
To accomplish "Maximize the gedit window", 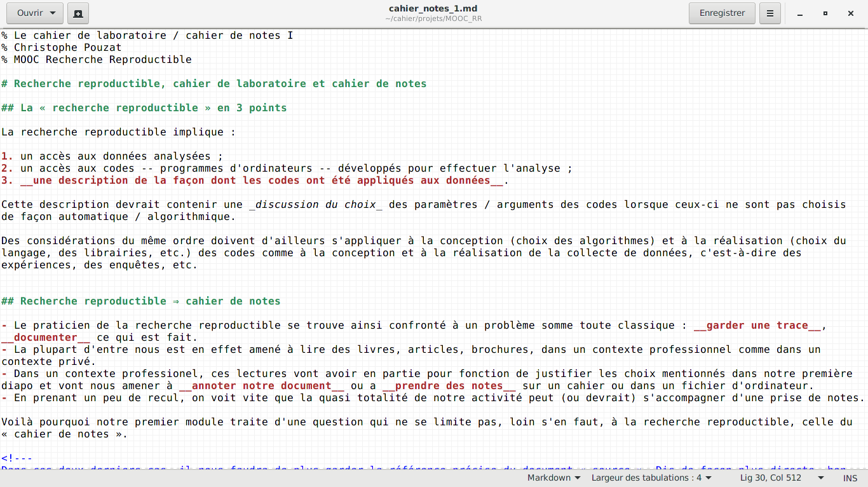I will click(x=825, y=13).
